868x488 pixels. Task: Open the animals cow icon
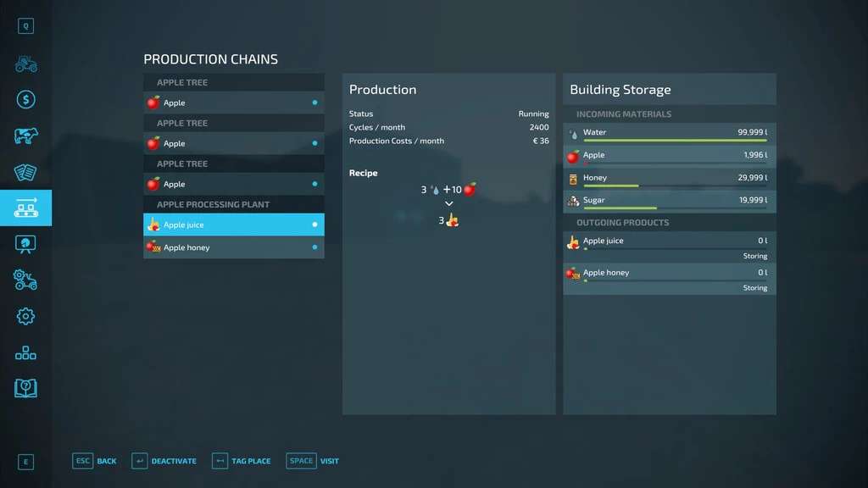25,136
